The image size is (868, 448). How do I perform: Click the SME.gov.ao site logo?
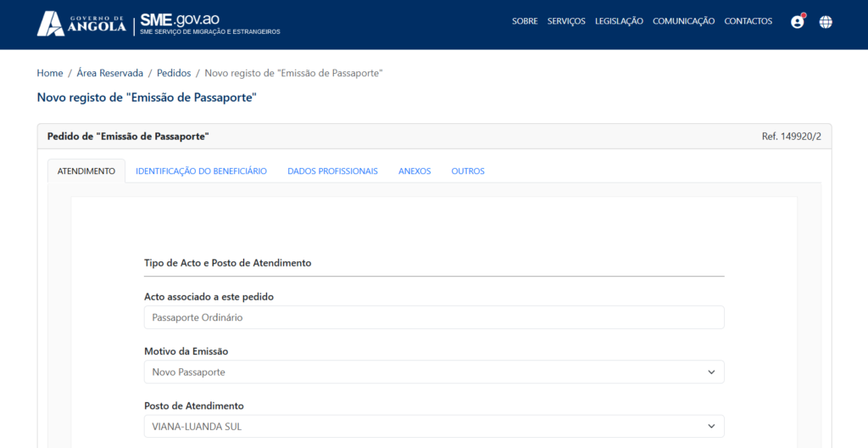click(x=209, y=24)
